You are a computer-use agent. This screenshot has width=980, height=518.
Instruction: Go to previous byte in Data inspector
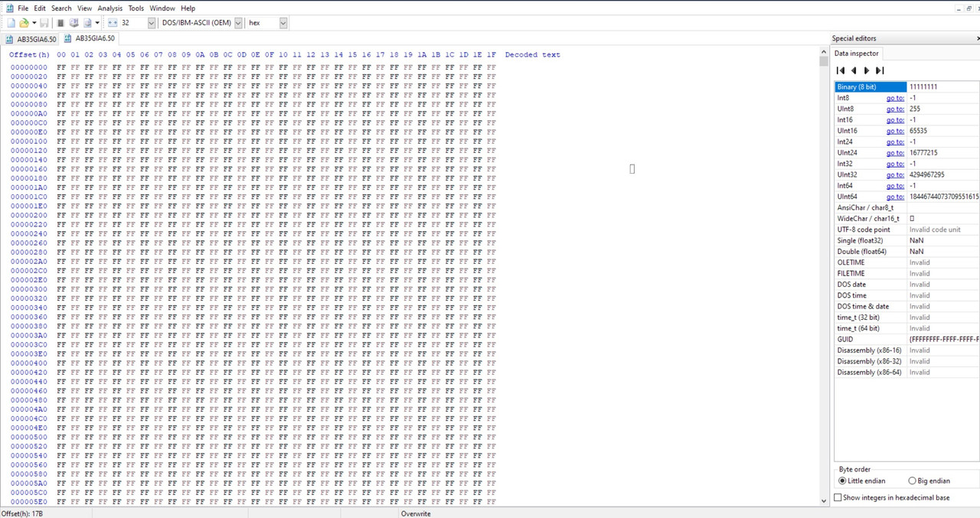point(854,70)
